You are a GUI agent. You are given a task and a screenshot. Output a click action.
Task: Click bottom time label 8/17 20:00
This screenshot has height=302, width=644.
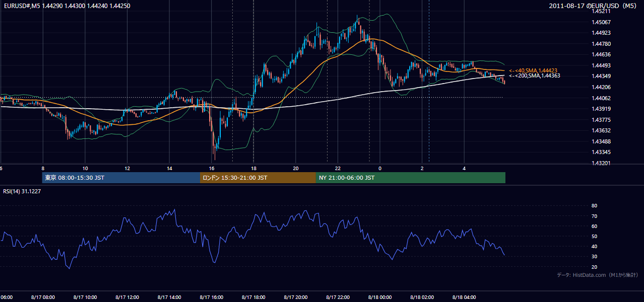point(296,297)
